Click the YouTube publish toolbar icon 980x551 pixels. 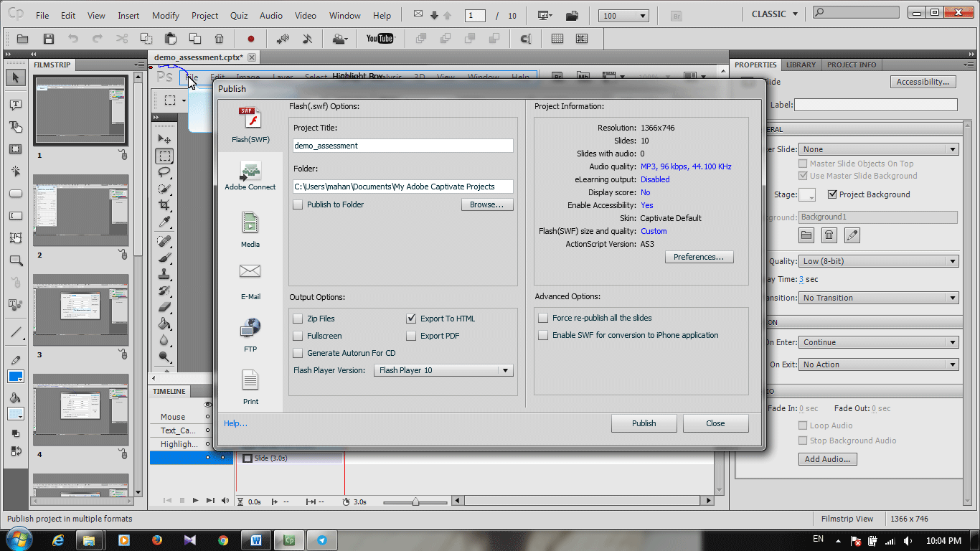pyautogui.click(x=380, y=39)
